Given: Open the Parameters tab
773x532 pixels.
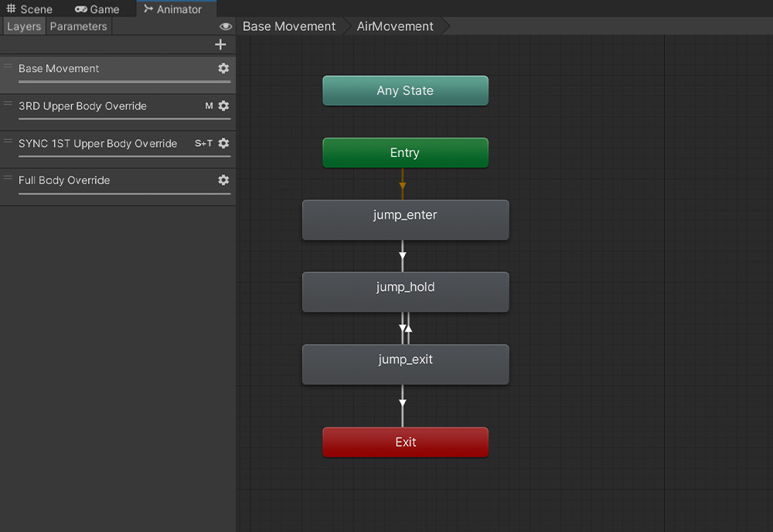Looking at the screenshot, I should [x=78, y=26].
